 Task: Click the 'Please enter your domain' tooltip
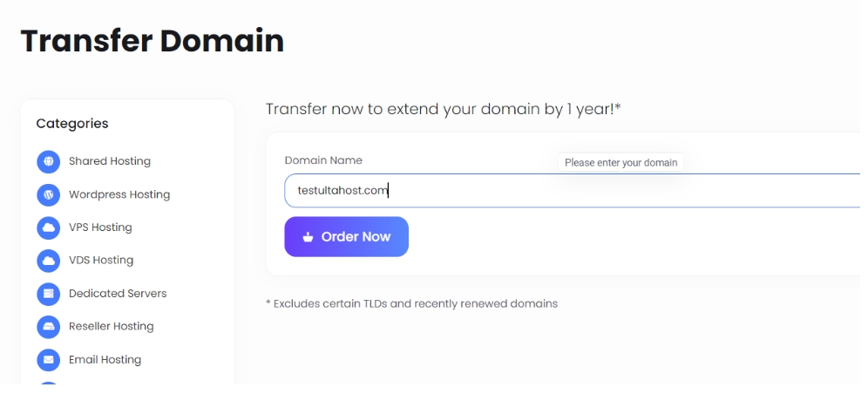coord(620,163)
